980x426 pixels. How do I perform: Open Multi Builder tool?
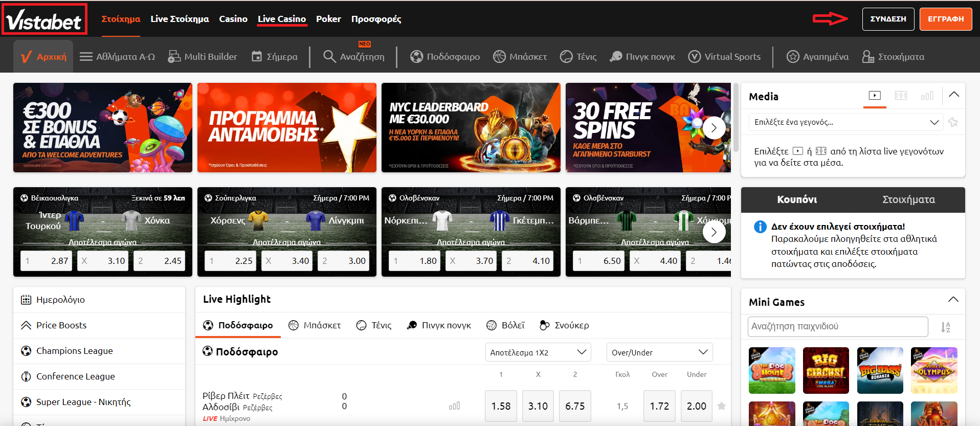point(203,57)
